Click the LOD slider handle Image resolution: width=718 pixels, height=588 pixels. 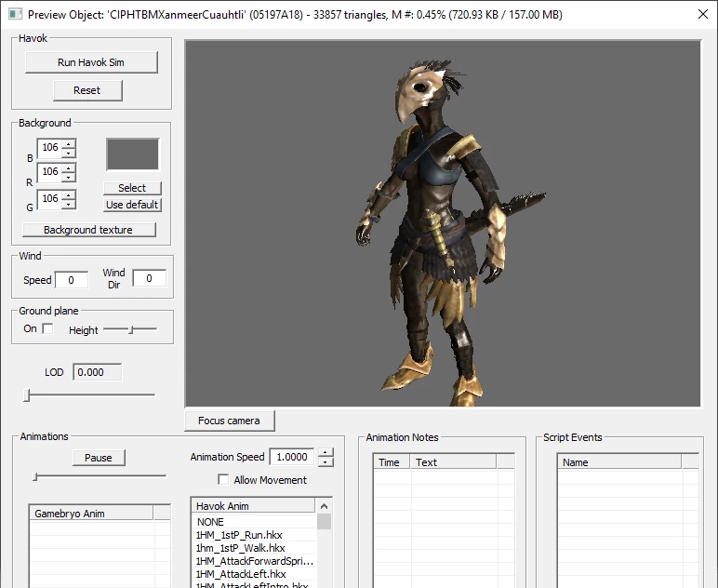pos(27,394)
